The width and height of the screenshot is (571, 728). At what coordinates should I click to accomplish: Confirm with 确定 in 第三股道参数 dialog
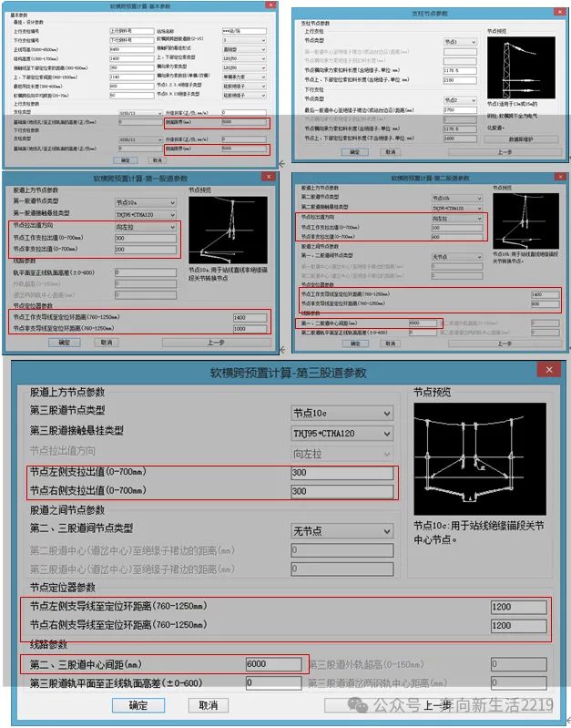138,705
